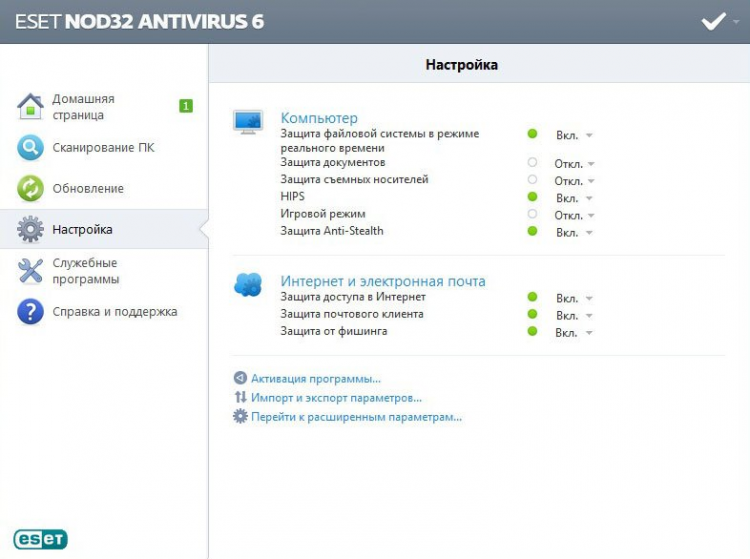Open the Откл. dropdown for Игровой режим
Viewport: 750px width, 559px height.
point(574,216)
